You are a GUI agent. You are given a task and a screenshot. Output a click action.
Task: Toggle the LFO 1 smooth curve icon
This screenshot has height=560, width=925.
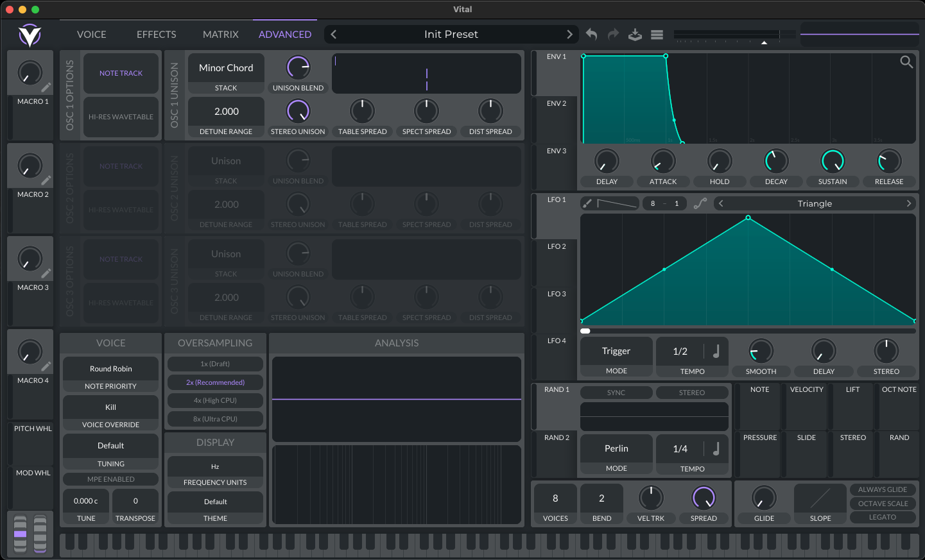[x=700, y=203]
